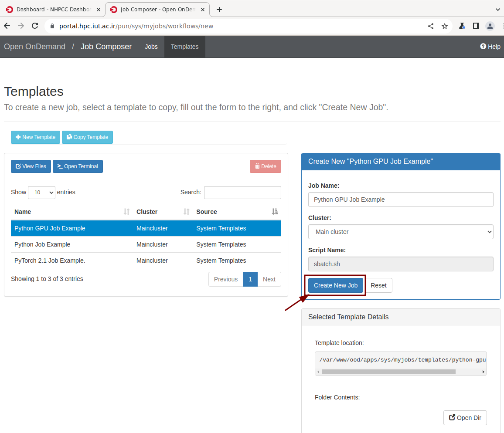
Task: Click the share page icon
Action: (x=431, y=26)
